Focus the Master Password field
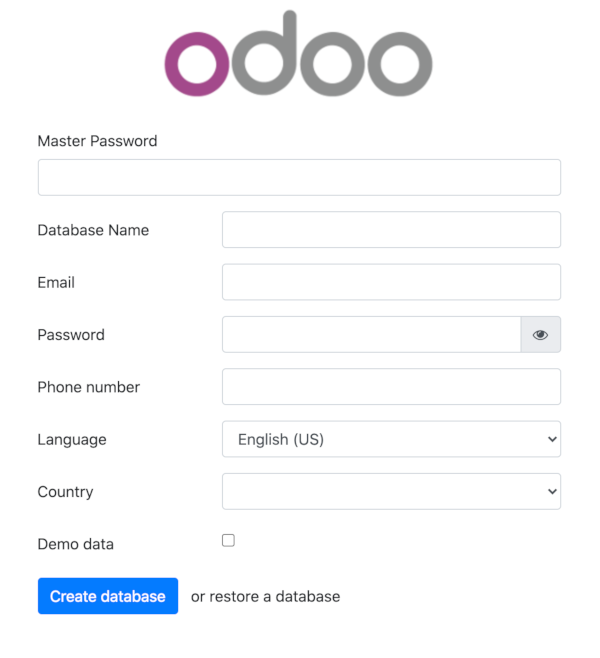 (299, 178)
